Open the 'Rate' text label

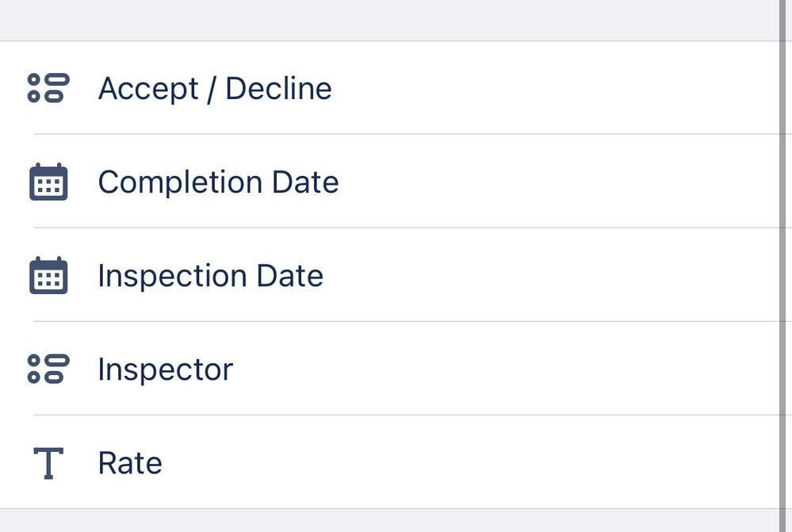130,463
